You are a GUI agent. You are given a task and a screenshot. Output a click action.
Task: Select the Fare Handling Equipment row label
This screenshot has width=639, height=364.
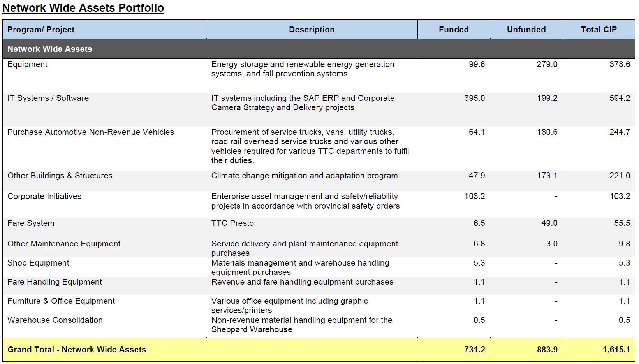click(55, 282)
